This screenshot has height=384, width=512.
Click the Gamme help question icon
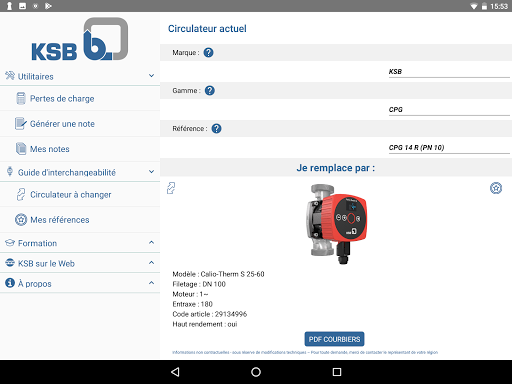click(210, 91)
